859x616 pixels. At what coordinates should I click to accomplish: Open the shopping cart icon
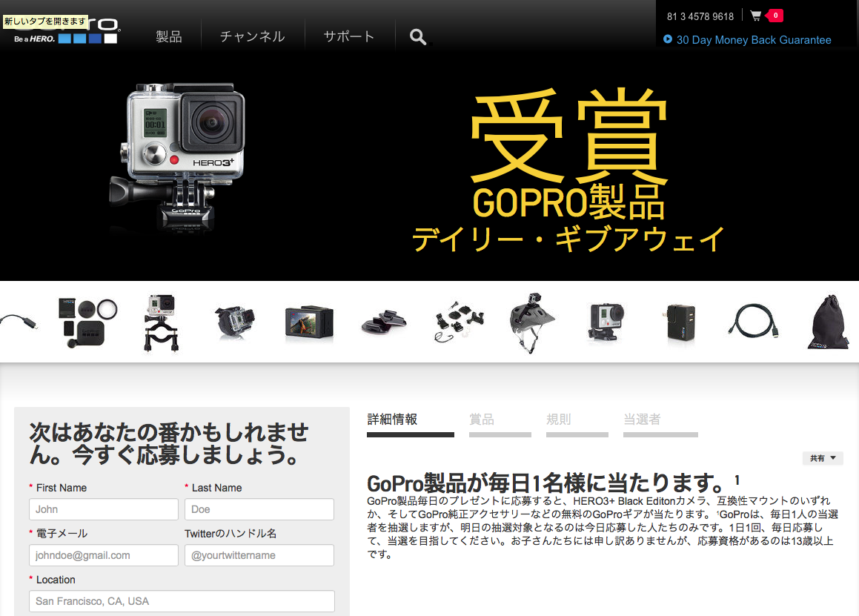pos(755,16)
